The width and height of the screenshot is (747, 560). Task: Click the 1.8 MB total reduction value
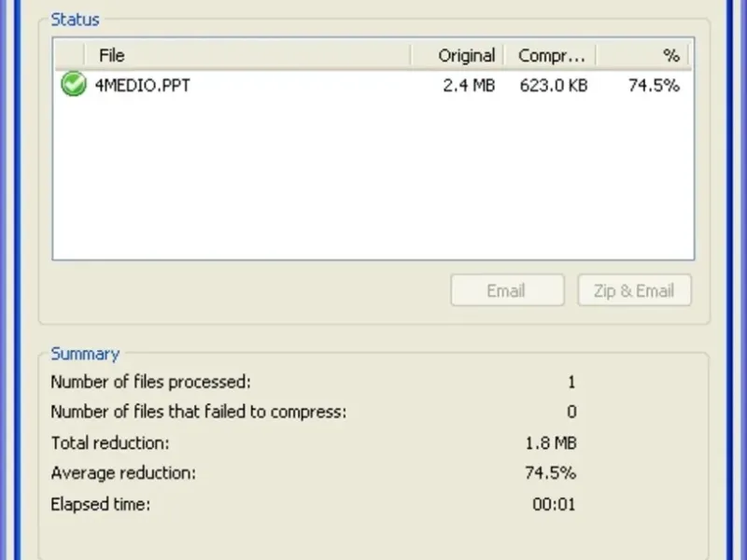[551, 443]
